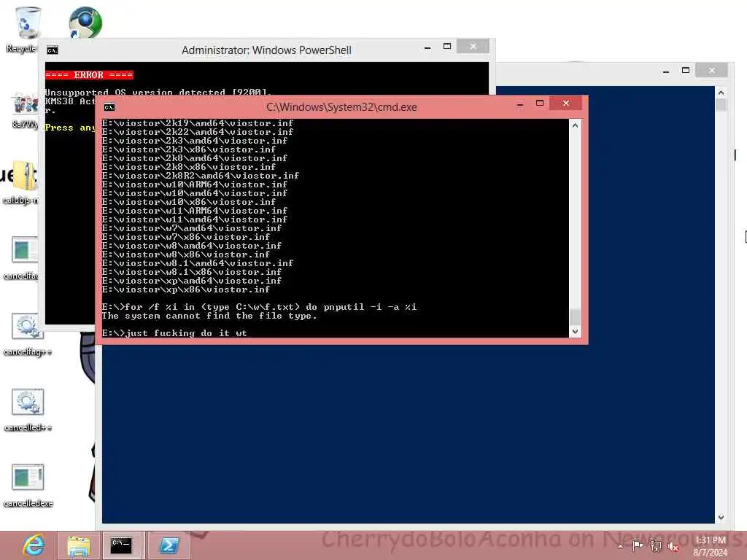Open the PowerShell window system menu icon
The image size is (747, 560).
[x=53, y=50]
